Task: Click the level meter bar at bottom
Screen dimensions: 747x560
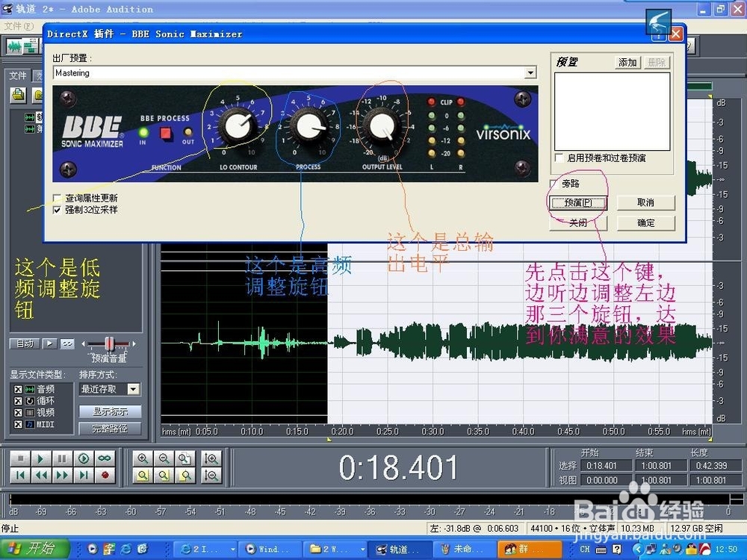Action: coord(369,499)
